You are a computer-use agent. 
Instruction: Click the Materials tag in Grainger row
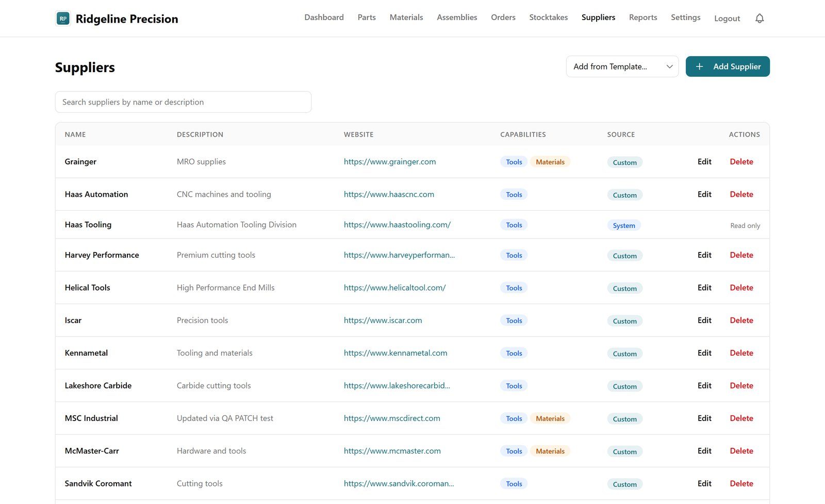pos(550,162)
